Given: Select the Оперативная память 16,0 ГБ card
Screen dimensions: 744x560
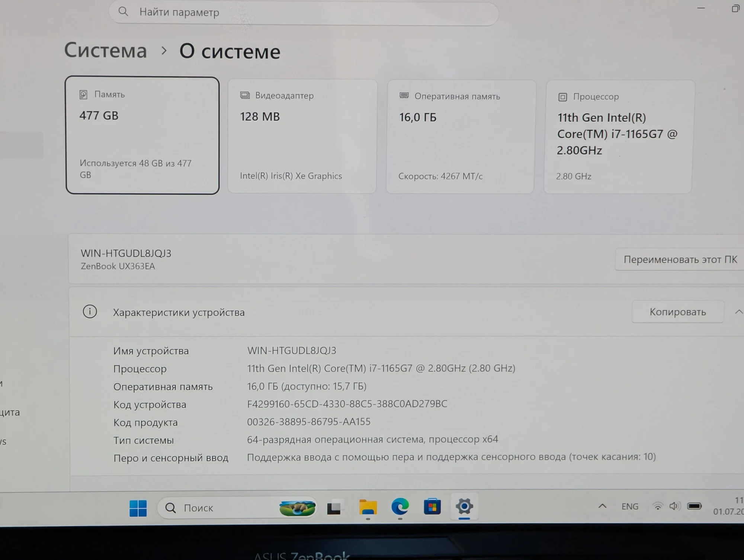Looking at the screenshot, I should point(461,136).
